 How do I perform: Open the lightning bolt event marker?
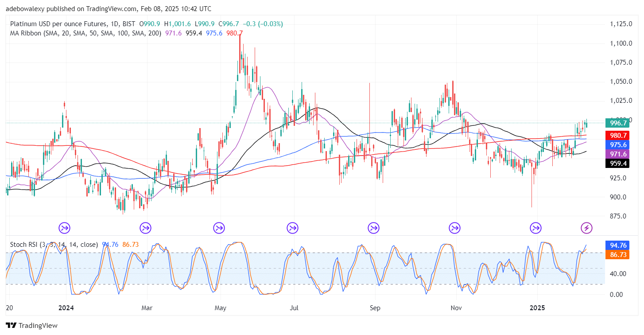tap(586, 228)
